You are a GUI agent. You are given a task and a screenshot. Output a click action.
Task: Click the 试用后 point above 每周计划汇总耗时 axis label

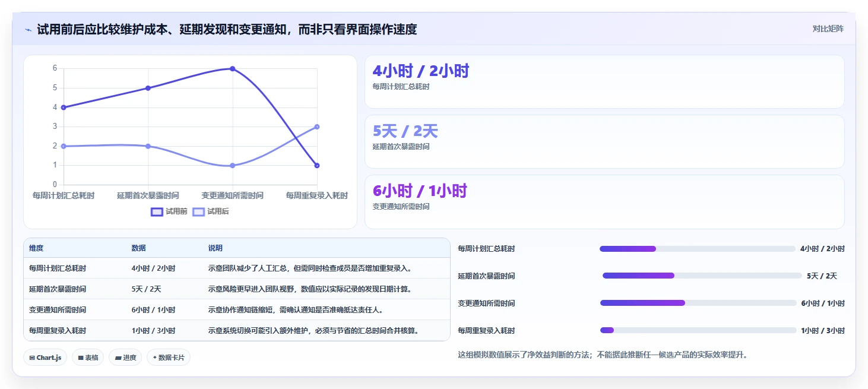(64, 146)
